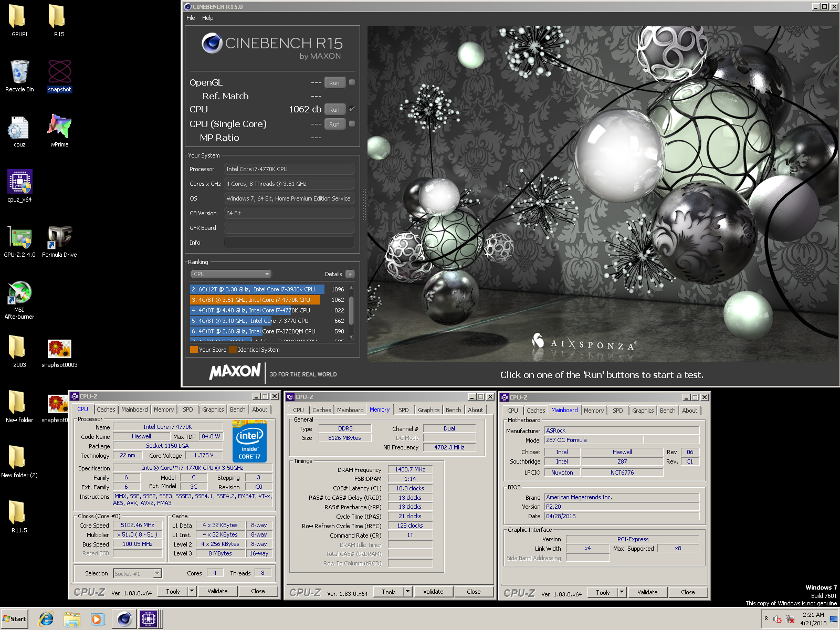Open Windows Media Player taskbar icon
This screenshot has height=630, width=840.
pos(97,619)
